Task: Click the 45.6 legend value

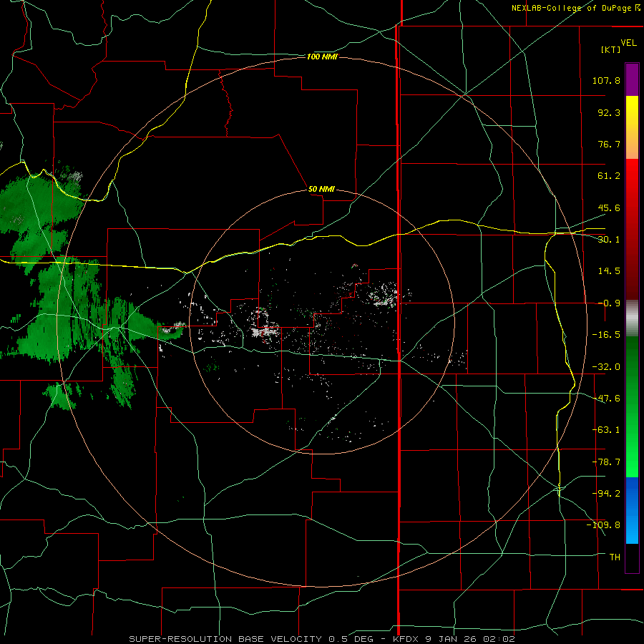Action: pos(609,208)
